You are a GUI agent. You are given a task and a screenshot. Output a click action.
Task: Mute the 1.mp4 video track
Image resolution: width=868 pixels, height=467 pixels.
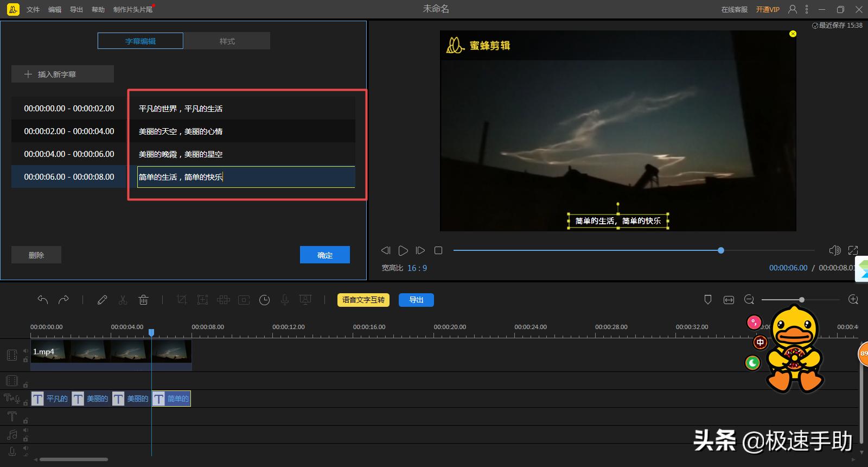pyautogui.click(x=25, y=351)
